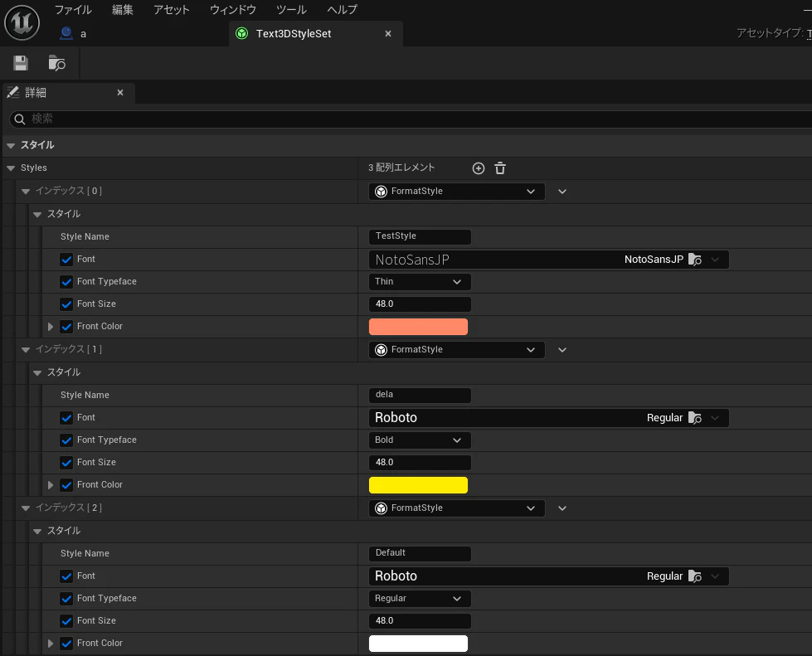812x656 pixels.
Task: Toggle Font Typeface checkbox for Default style
Action: tap(66, 599)
